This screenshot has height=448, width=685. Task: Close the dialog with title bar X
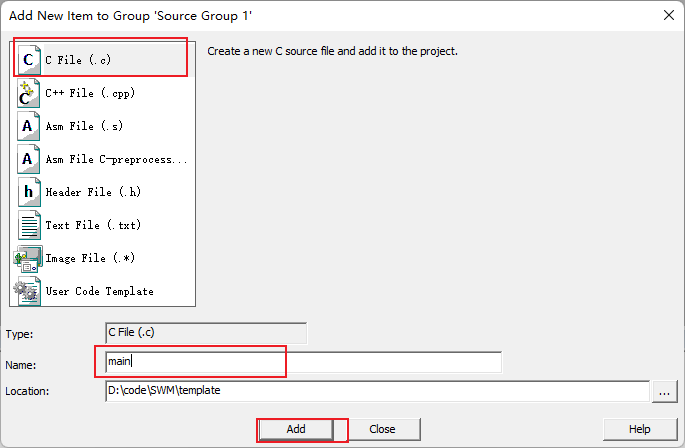click(668, 15)
